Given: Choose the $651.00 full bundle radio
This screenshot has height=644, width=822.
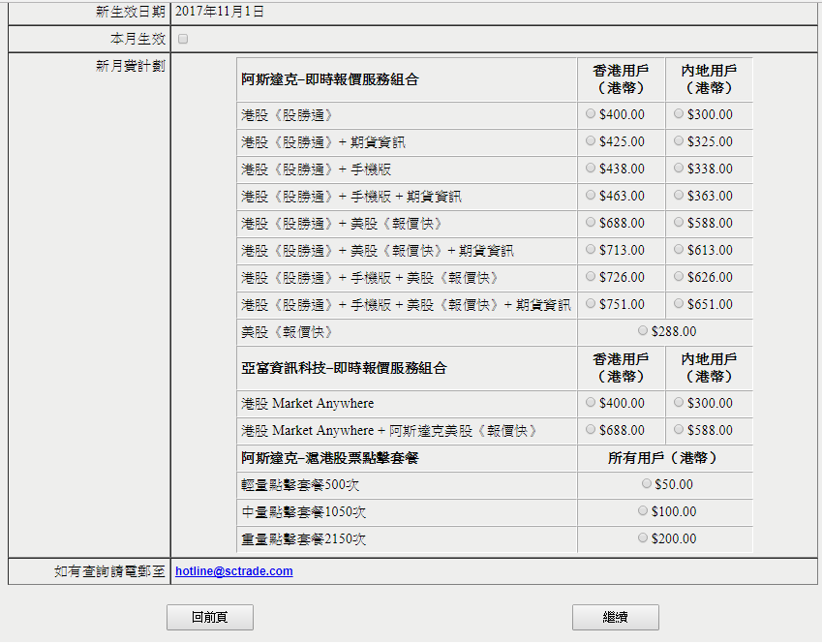Looking at the screenshot, I should pos(679,304).
